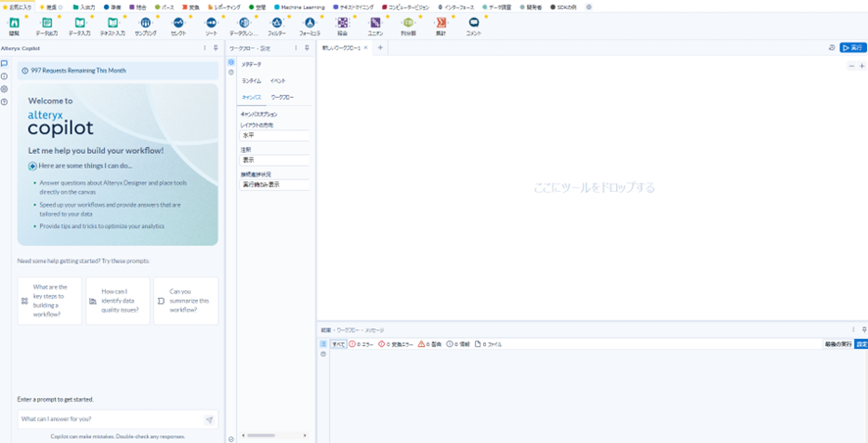Click 'Can you summarize this workflow' card

[186, 301]
